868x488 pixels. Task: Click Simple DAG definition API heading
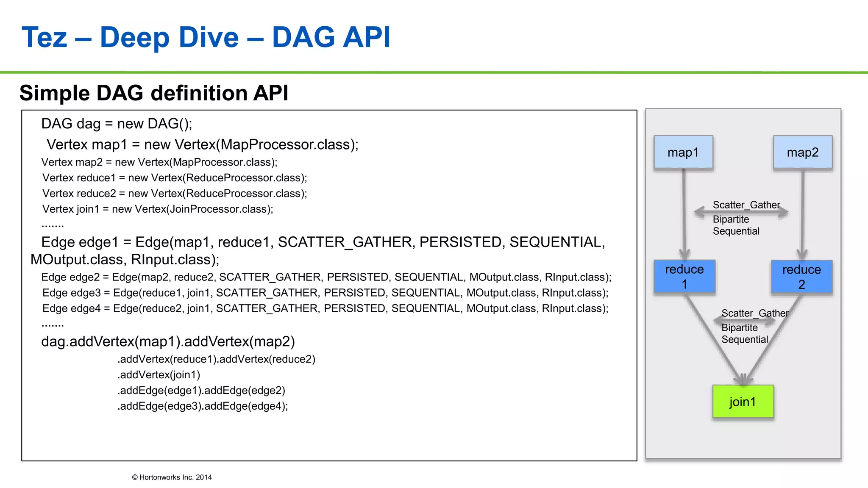(x=154, y=93)
